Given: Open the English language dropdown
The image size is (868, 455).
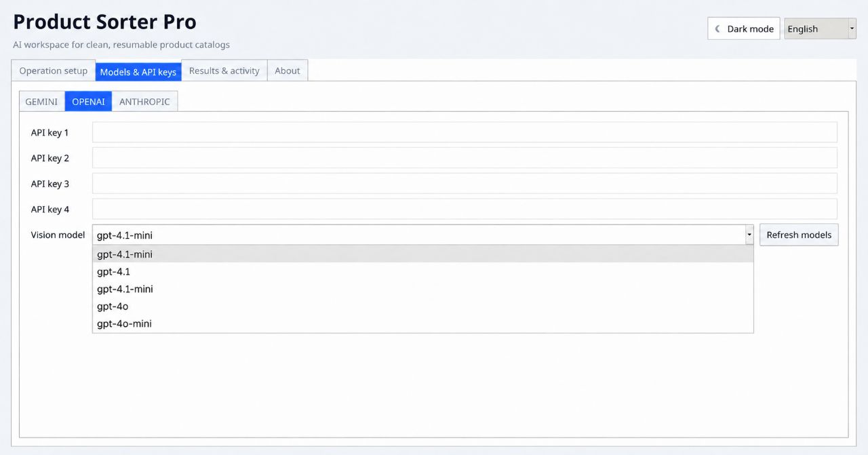Looking at the screenshot, I should (x=820, y=28).
